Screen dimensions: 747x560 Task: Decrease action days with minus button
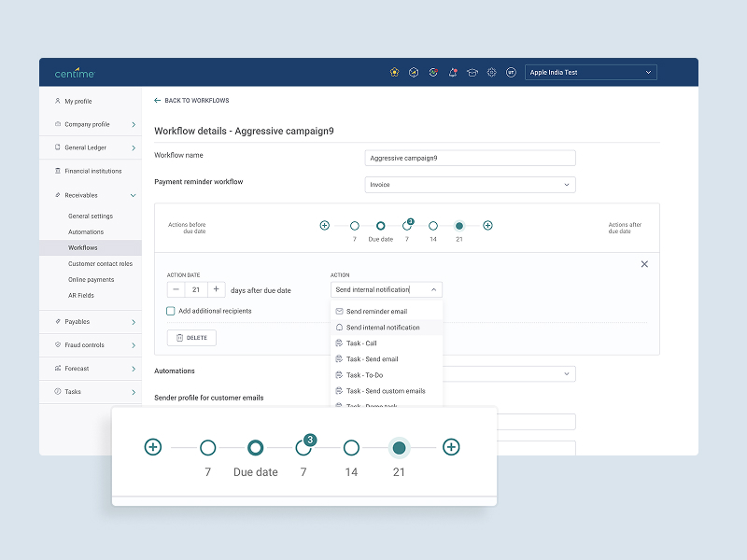(x=176, y=289)
